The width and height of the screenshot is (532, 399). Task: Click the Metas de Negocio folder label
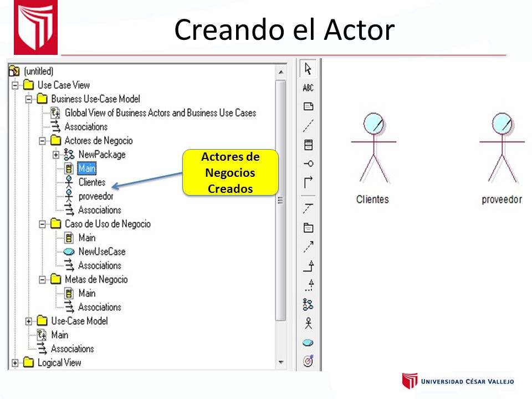click(x=96, y=279)
